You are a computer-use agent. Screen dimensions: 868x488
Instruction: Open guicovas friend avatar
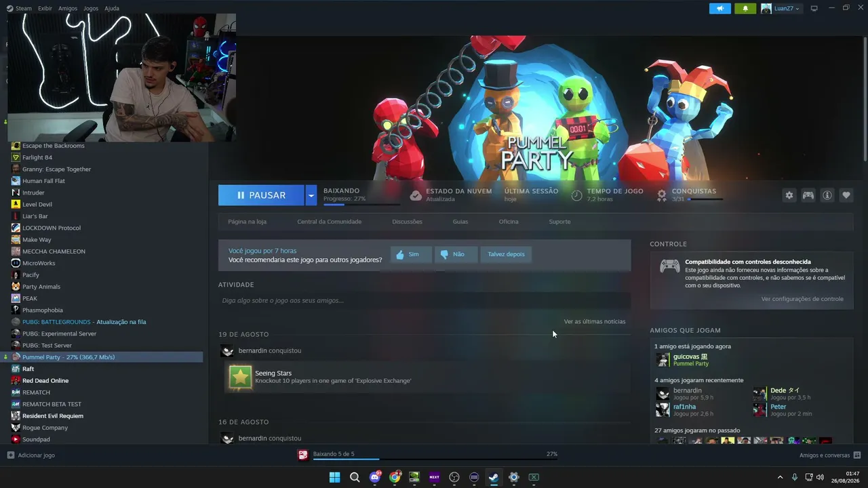[x=663, y=360]
